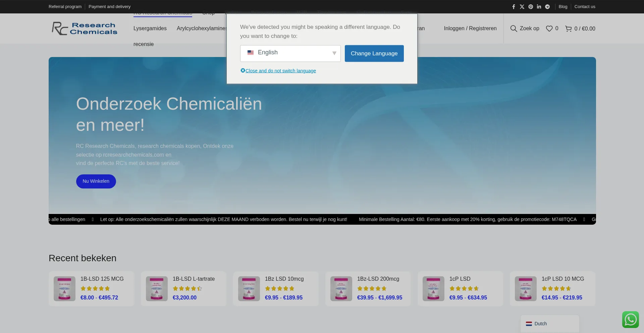Open the 1Bz-LSD 200mcg product thumbnail
This screenshot has width=644, height=333.
coord(341,289)
